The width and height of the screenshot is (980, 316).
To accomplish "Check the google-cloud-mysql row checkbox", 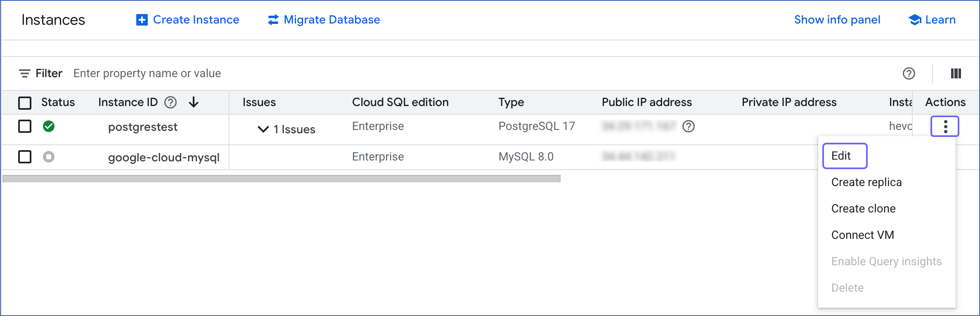I will point(25,157).
